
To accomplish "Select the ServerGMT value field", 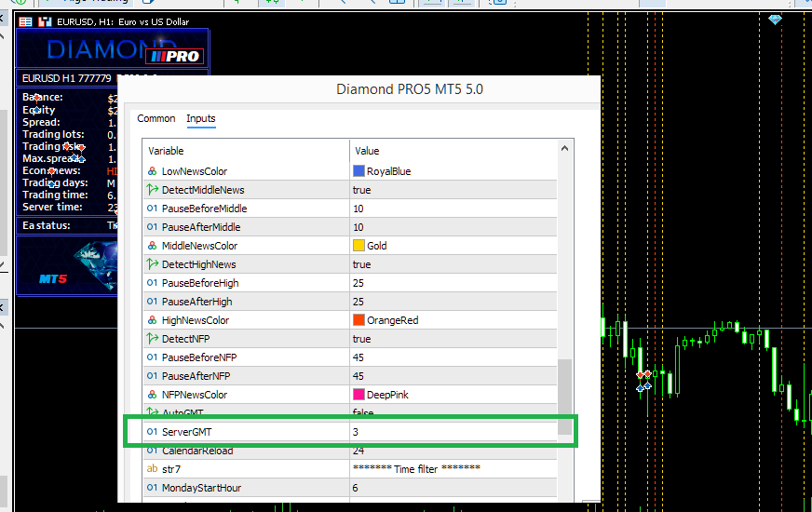I will (x=453, y=432).
